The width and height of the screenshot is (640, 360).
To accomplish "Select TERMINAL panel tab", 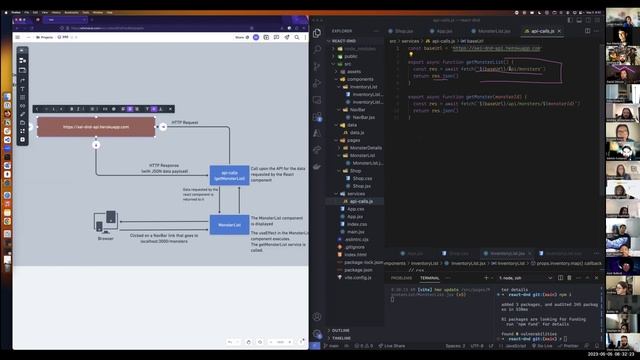I will pyautogui.click(x=430, y=278).
